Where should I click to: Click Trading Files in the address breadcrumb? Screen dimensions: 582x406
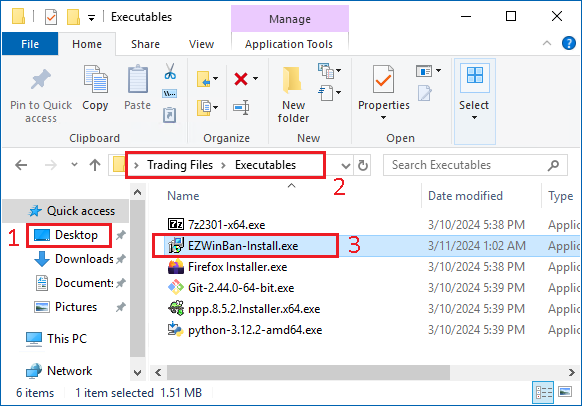point(180,165)
